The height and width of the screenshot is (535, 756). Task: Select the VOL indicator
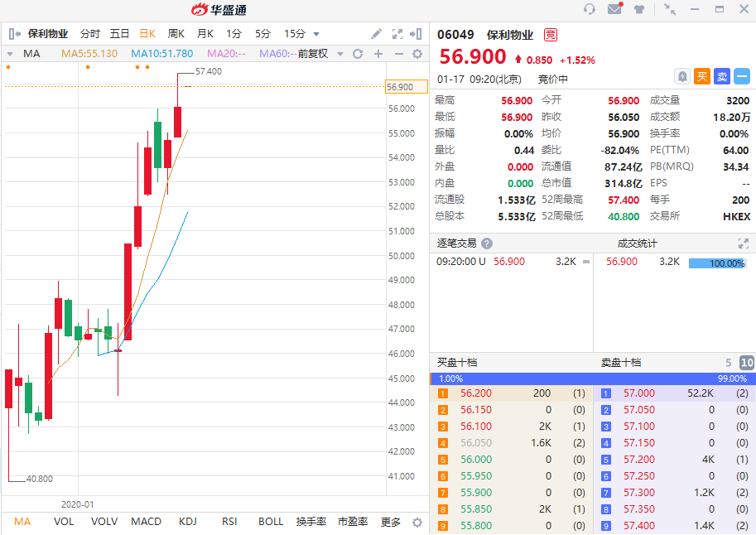(x=64, y=522)
